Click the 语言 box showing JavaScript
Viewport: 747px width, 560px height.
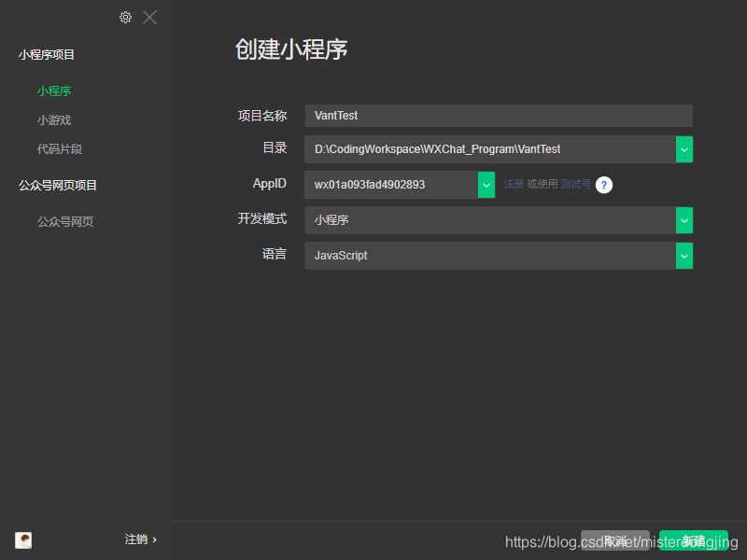489,256
